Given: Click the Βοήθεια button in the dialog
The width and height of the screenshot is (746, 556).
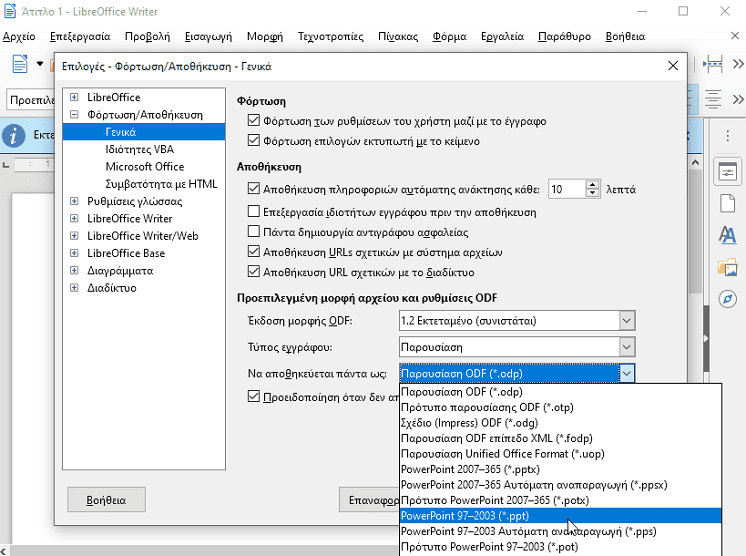Looking at the screenshot, I should point(106,500).
